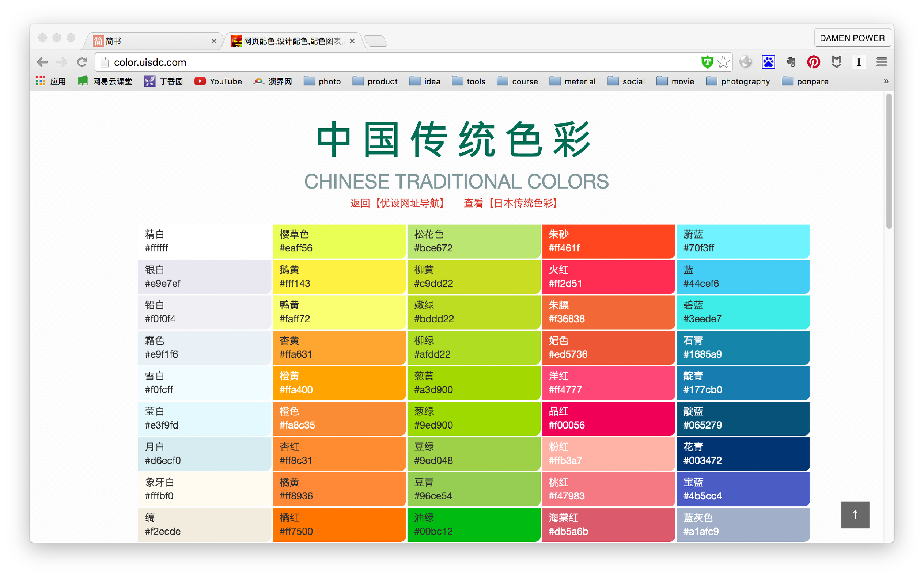924x578 pixels.
Task: Click the back navigation arrow
Action: 42,62
